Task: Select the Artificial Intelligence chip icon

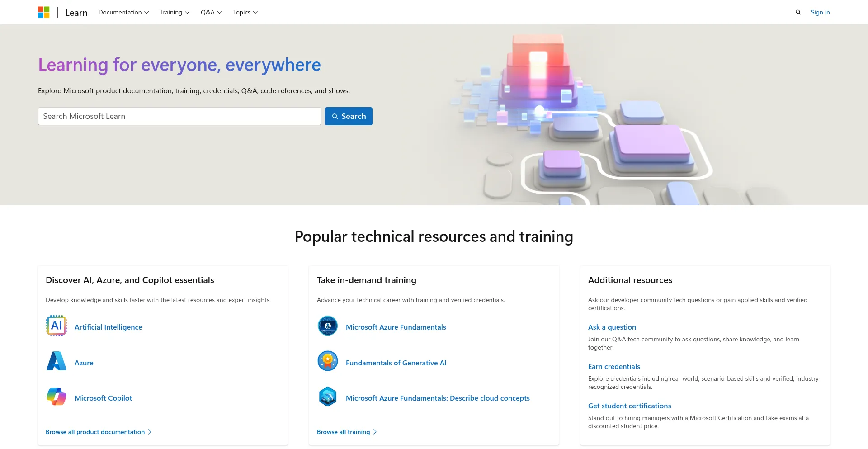Action: click(56, 326)
